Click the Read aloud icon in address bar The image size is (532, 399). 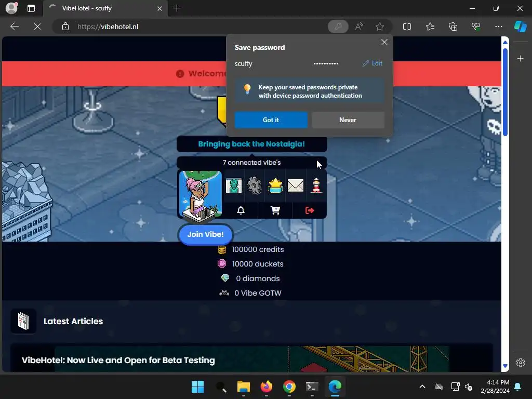tap(359, 26)
